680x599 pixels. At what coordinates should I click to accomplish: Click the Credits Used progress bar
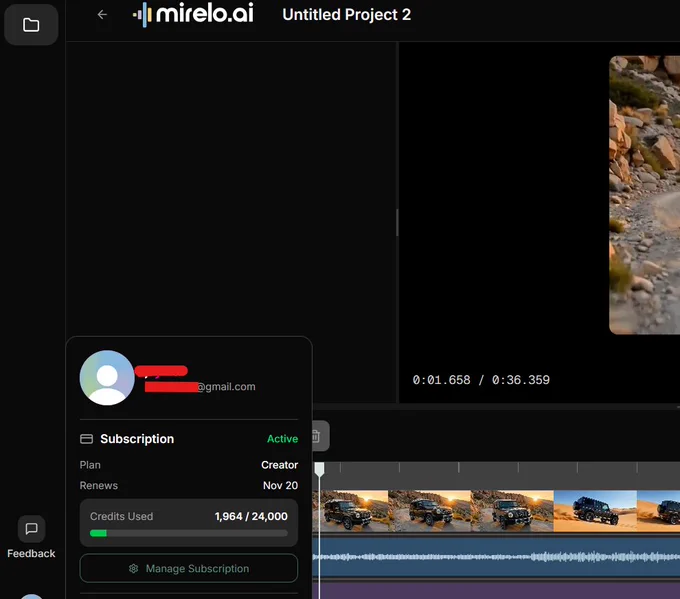click(189, 534)
